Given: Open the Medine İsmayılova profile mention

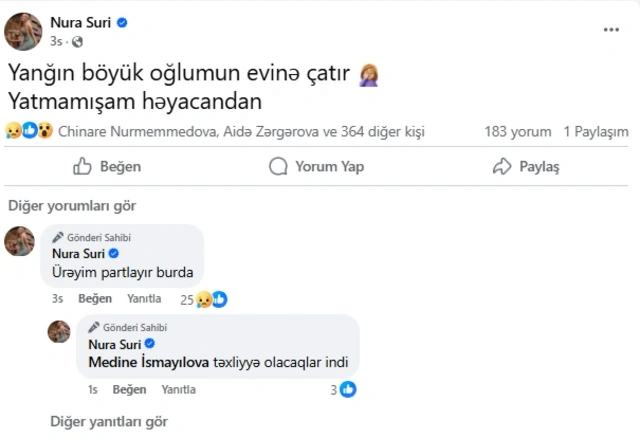Looking at the screenshot, I should coord(148,362).
